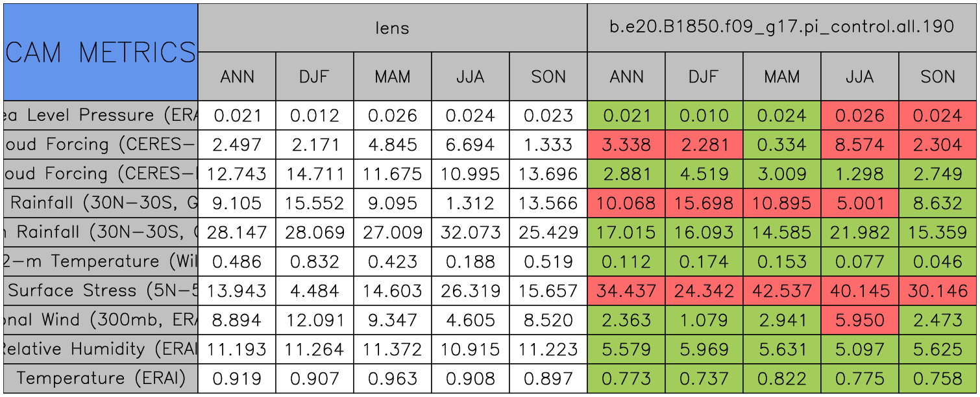Image resolution: width=980 pixels, height=397 pixels.
Task: Select the 2-m Temperature row label
Action: coord(101,262)
